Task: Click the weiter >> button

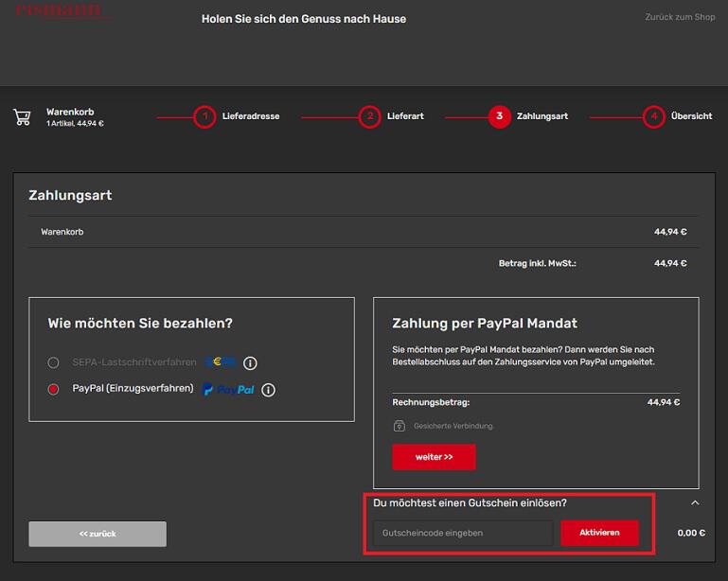Action: tap(434, 457)
